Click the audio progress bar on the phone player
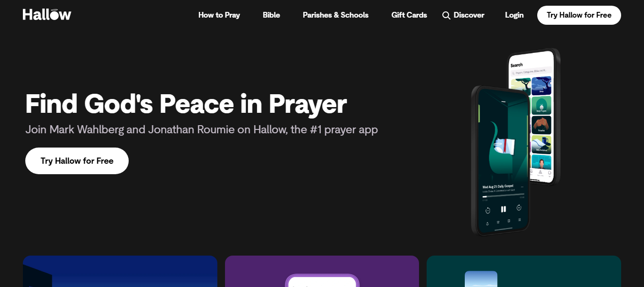644x287 pixels. point(503,196)
